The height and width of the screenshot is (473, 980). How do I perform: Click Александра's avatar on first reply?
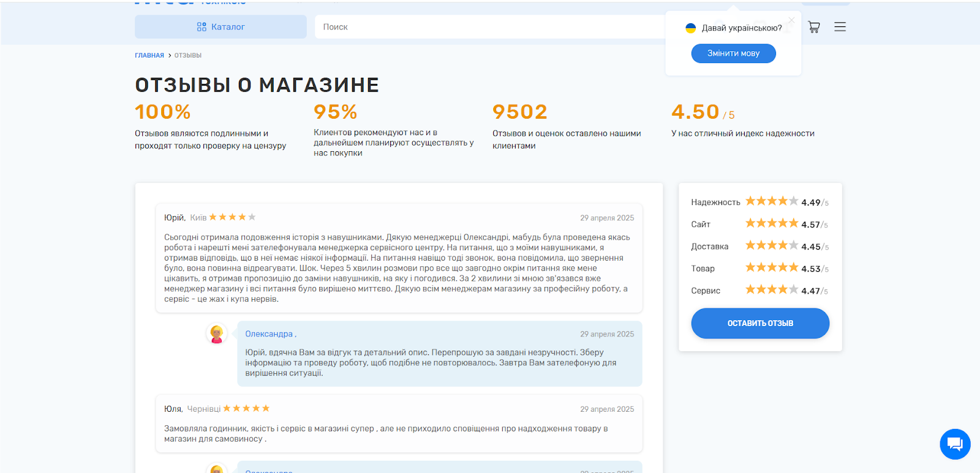[x=216, y=334]
